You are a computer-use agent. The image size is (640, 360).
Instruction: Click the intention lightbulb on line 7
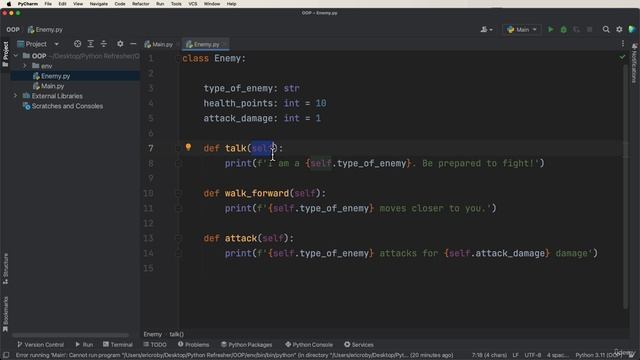(x=188, y=147)
